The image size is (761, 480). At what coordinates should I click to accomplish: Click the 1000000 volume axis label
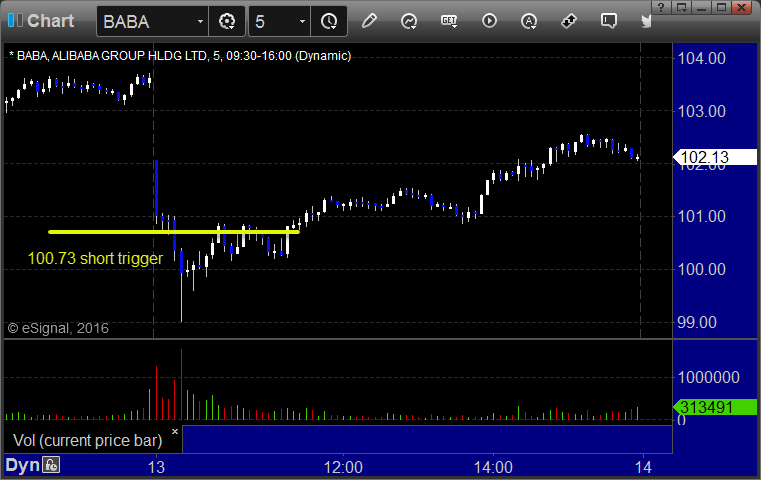pyautogui.click(x=709, y=377)
